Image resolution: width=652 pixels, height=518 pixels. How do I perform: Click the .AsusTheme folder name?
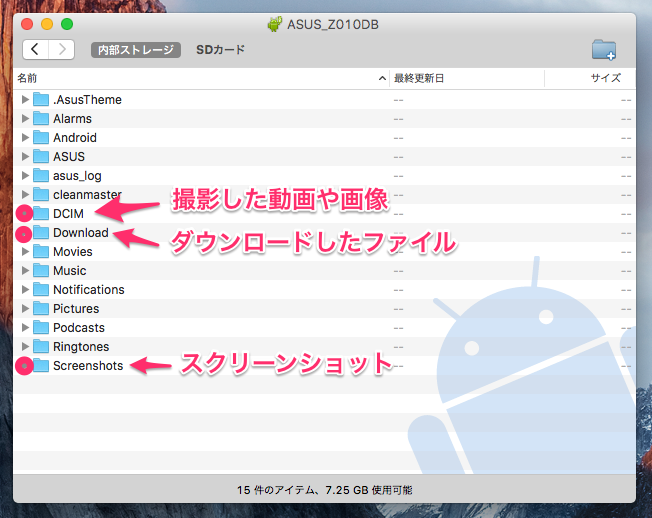point(87,100)
